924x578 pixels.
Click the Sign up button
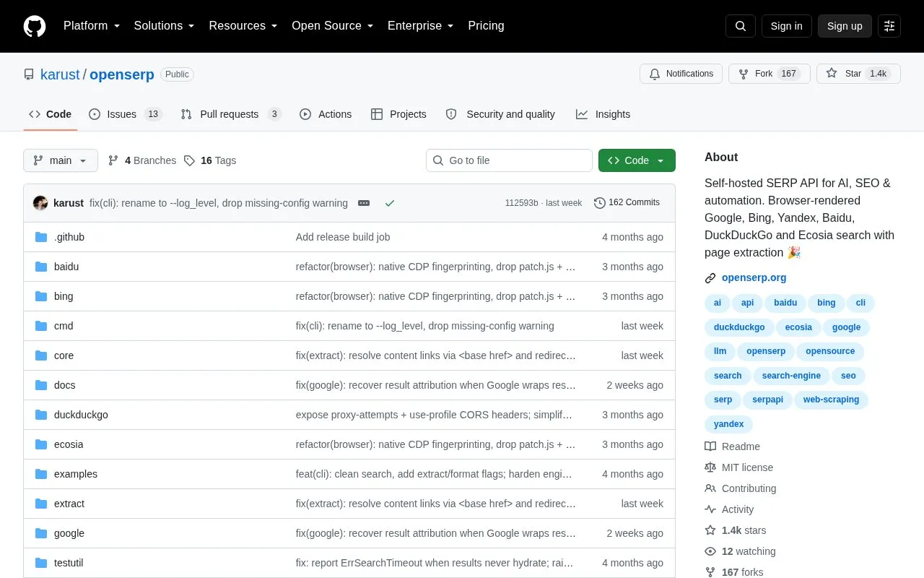845,26
